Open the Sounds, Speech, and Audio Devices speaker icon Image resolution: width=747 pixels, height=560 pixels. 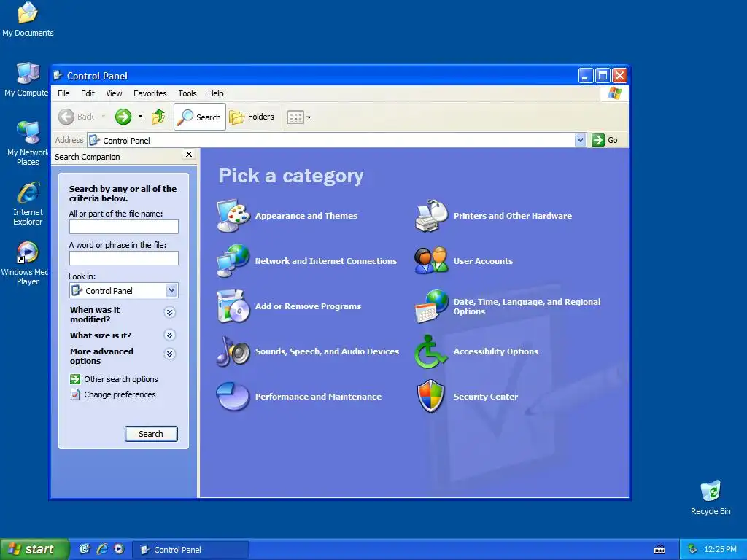[x=233, y=351]
